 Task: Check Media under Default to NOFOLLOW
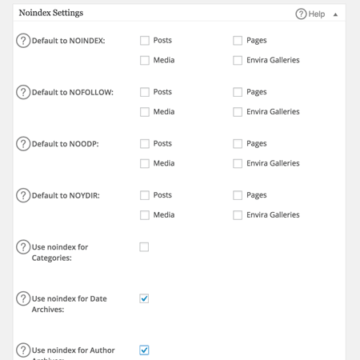point(145,112)
